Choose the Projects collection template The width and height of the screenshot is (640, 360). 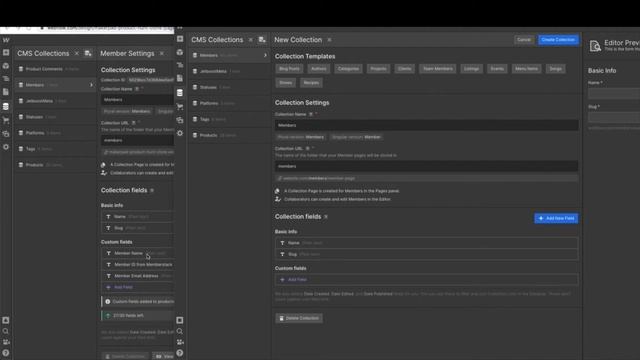[x=378, y=69]
